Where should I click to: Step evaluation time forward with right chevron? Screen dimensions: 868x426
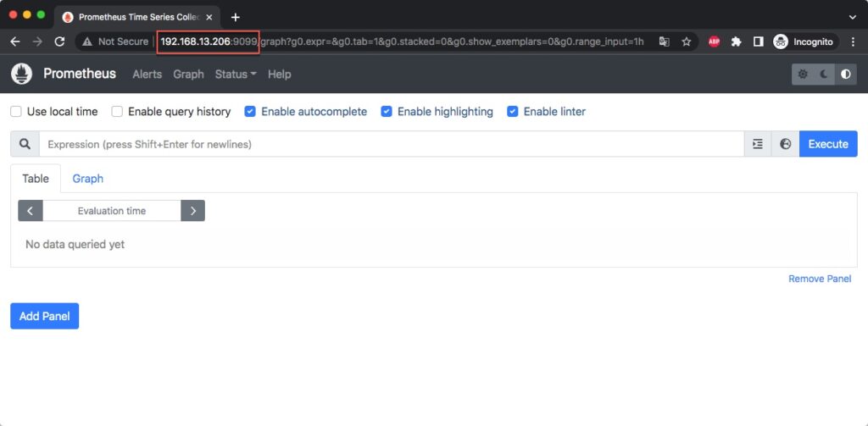click(193, 211)
